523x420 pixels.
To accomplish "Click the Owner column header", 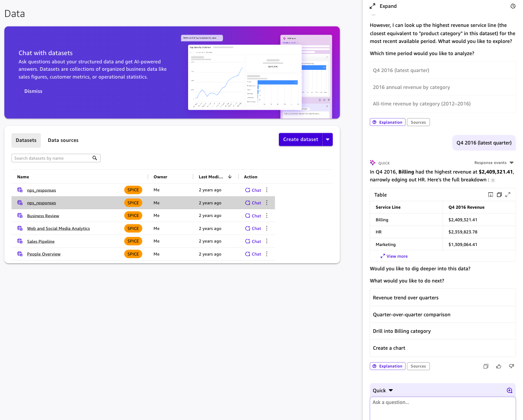I will point(160,177).
